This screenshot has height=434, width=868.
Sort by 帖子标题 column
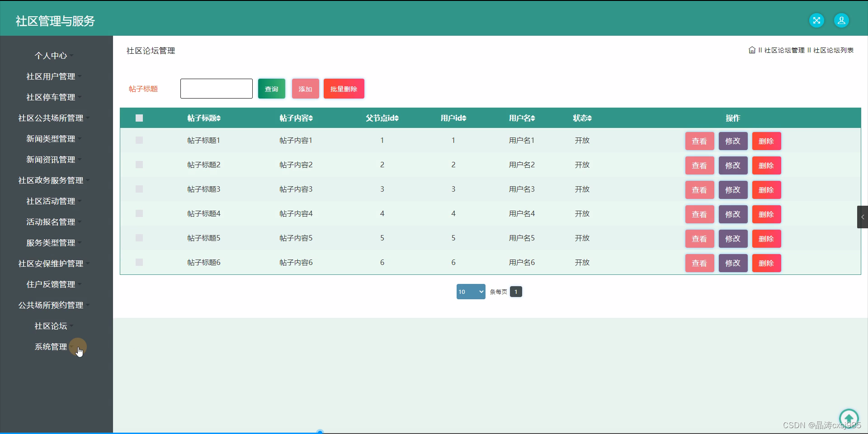click(204, 118)
